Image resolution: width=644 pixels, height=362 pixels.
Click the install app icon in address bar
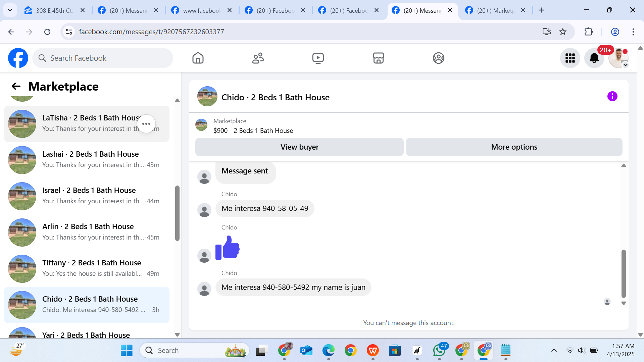[x=547, y=32]
